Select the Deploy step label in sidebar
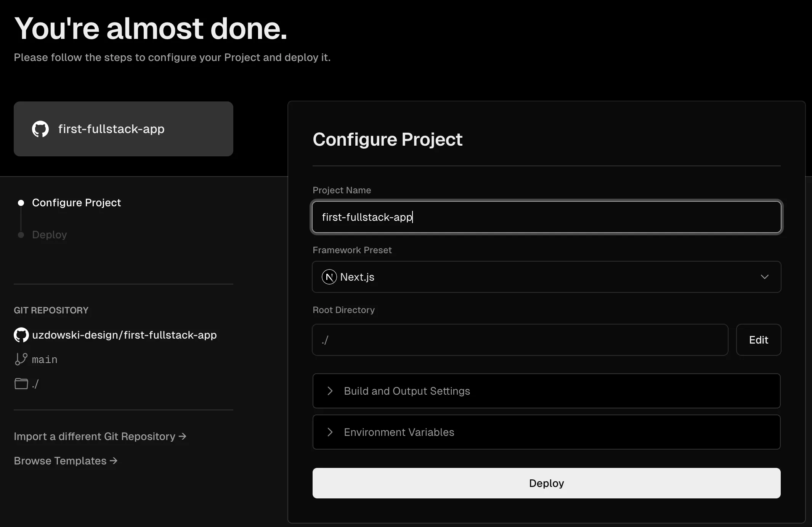 click(x=50, y=235)
